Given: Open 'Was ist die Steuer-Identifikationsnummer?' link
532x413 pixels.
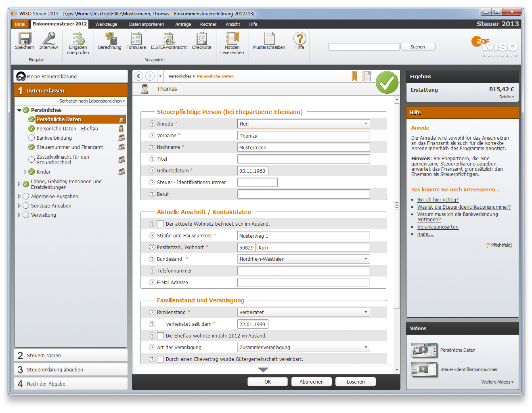Looking at the screenshot, I should [464, 207].
